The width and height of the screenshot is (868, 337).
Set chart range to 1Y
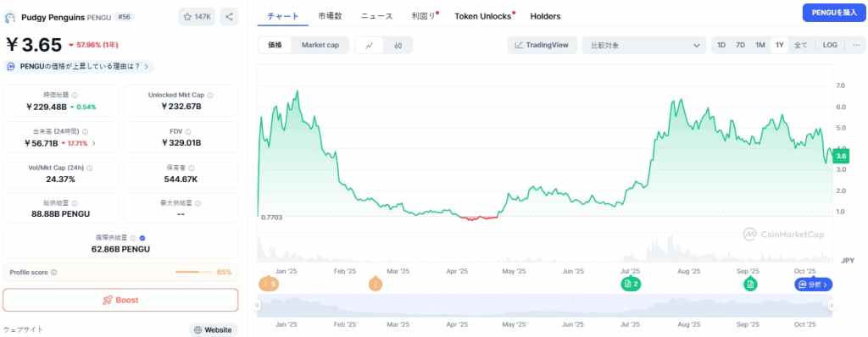(780, 46)
